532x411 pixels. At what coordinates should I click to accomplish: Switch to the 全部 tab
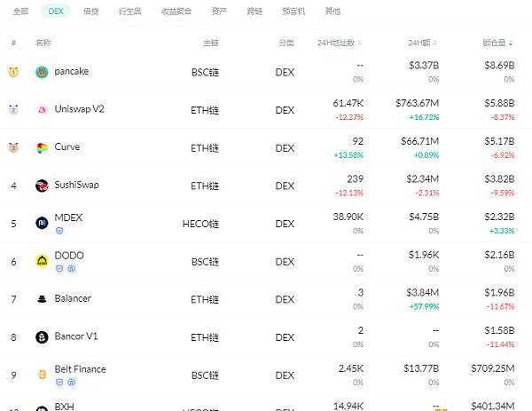pyautogui.click(x=20, y=12)
